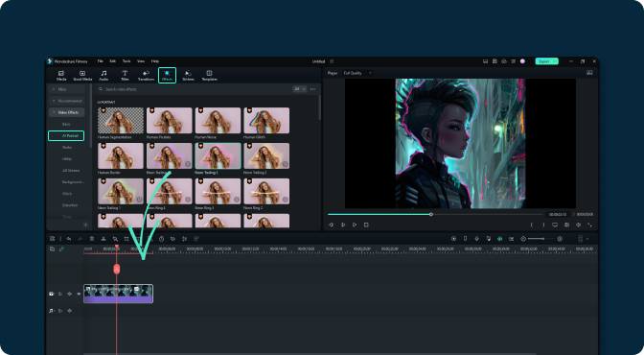This screenshot has height=355, width=644.
Task: Click the undo icon in timeline toolbar
Action: tap(69, 239)
